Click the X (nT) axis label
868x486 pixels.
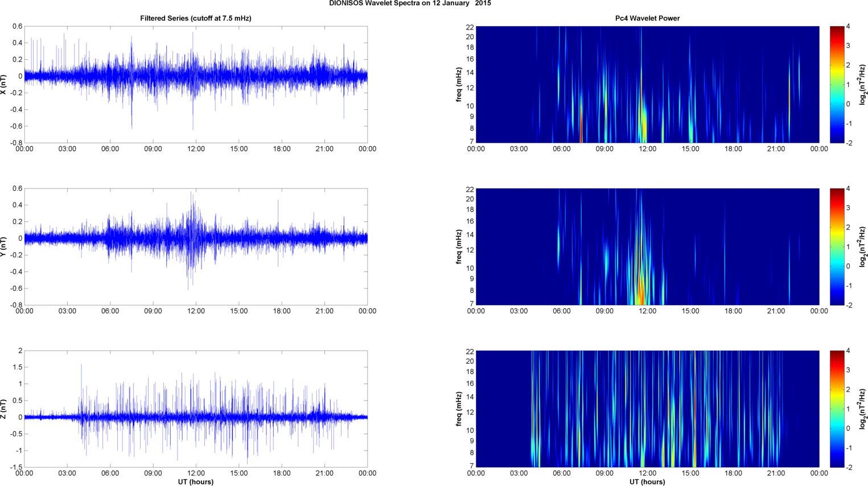coord(3,84)
